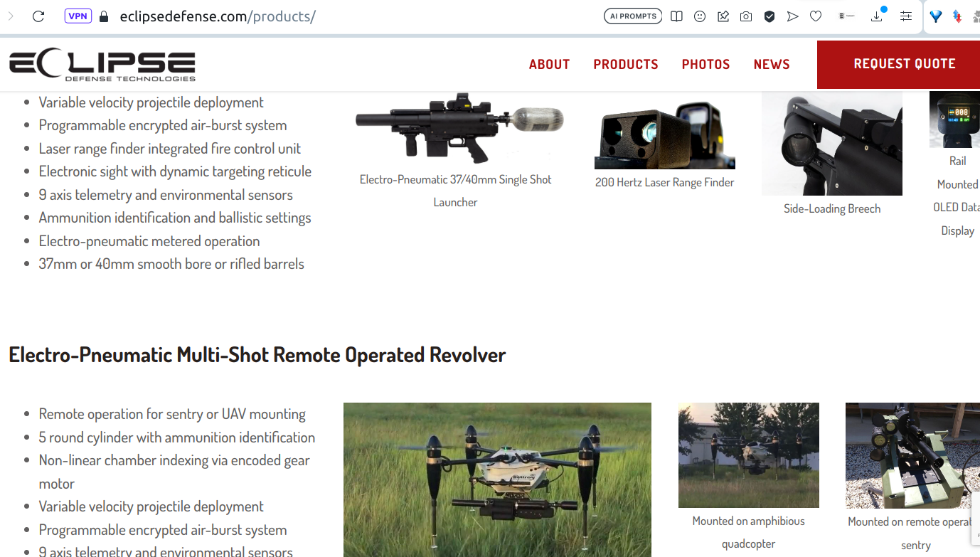
Task: Click 'Remote operation for sentry or UAV mounting'
Action: [x=172, y=414]
